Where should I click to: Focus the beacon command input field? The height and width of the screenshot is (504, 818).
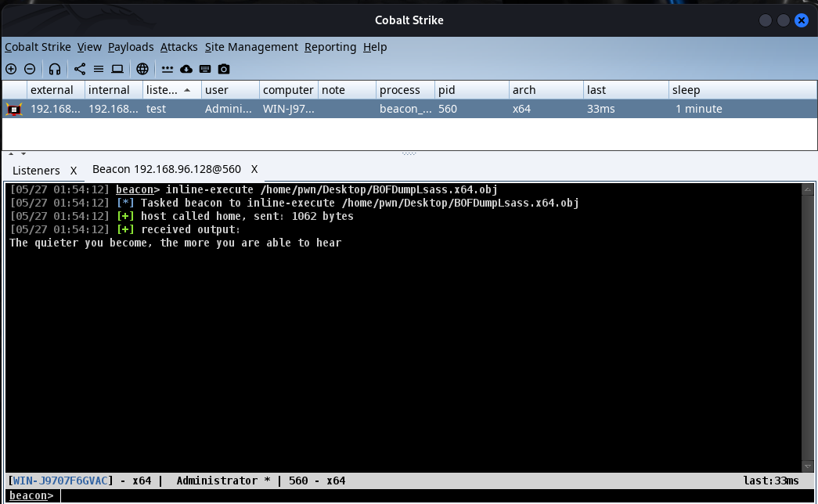(x=437, y=495)
